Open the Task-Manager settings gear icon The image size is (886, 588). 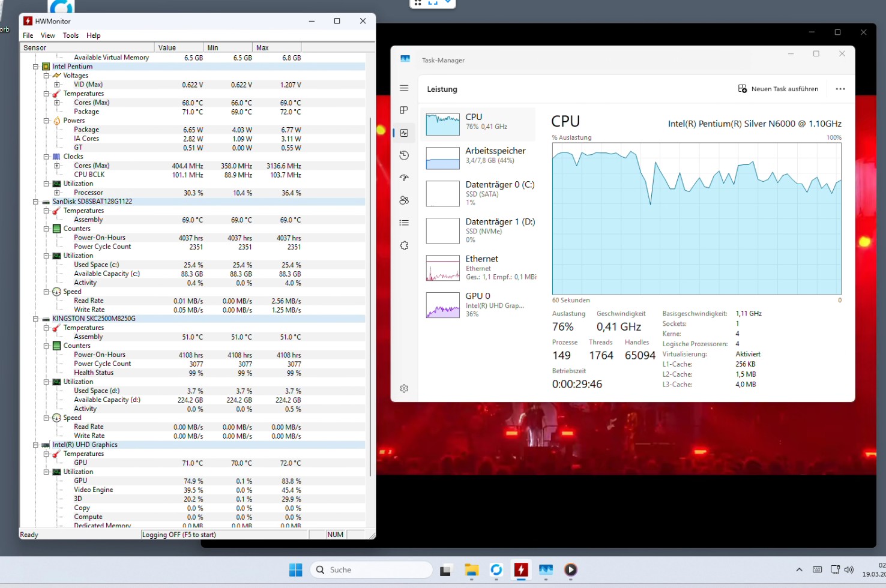(x=404, y=388)
